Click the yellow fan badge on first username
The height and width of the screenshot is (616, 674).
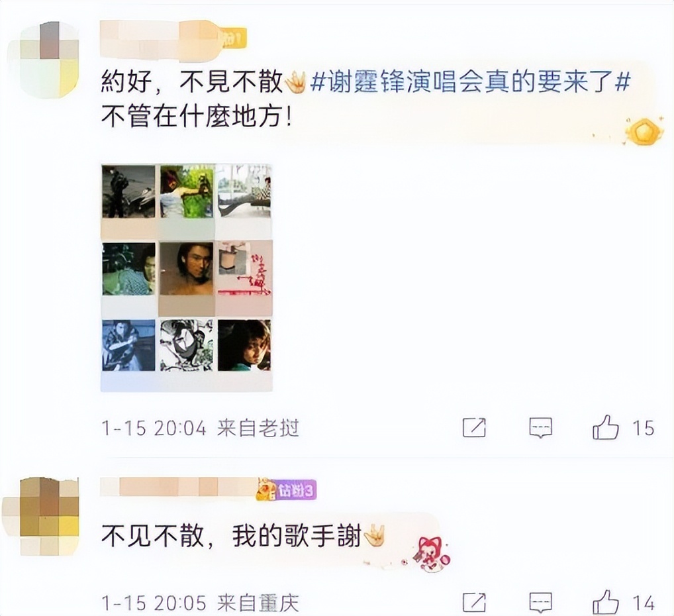click(232, 38)
